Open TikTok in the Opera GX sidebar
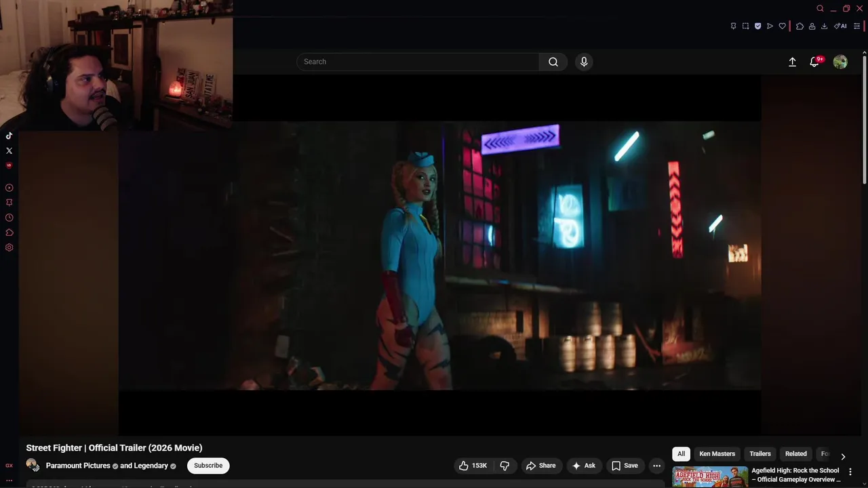868x488 pixels. click(9, 136)
